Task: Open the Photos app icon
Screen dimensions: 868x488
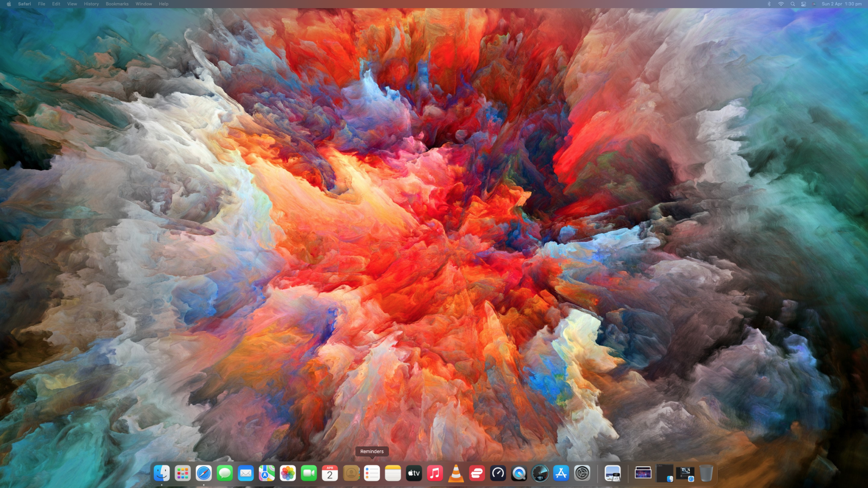Action: 288,473
